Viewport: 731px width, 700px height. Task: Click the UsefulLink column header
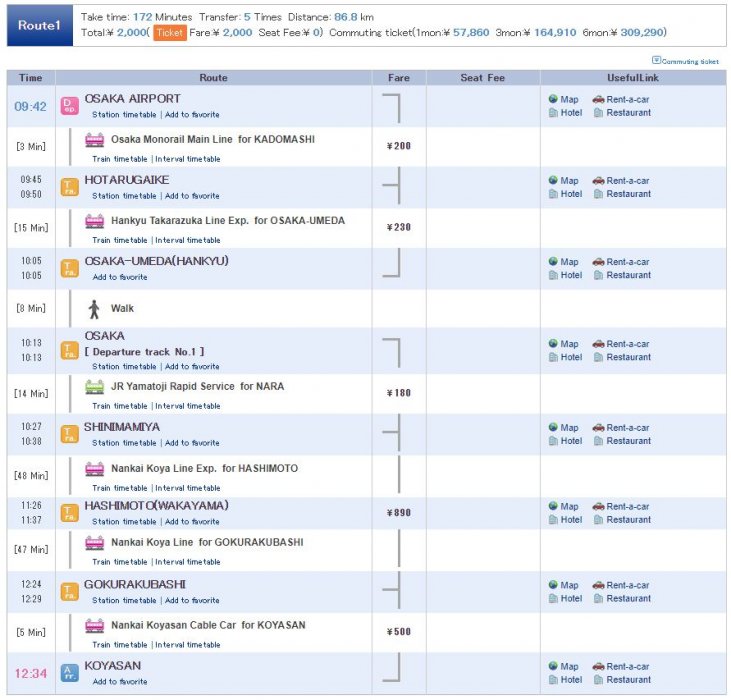[x=633, y=78]
